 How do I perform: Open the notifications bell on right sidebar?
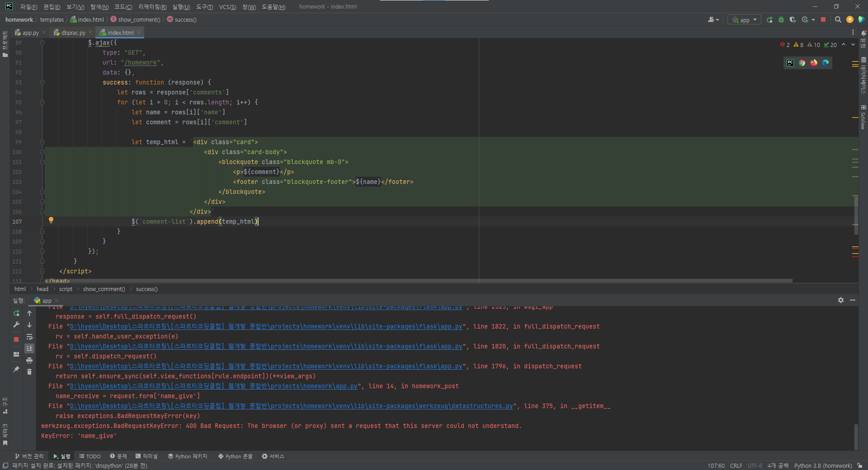[x=863, y=33]
